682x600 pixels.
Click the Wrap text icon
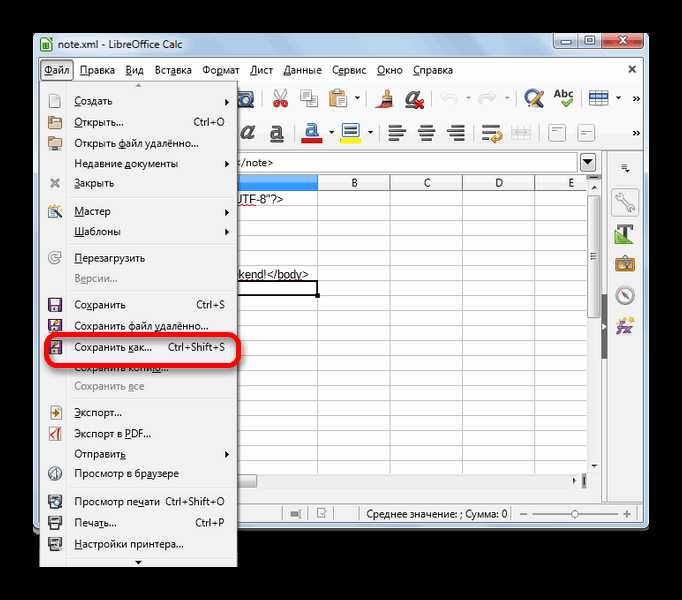click(491, 133)
